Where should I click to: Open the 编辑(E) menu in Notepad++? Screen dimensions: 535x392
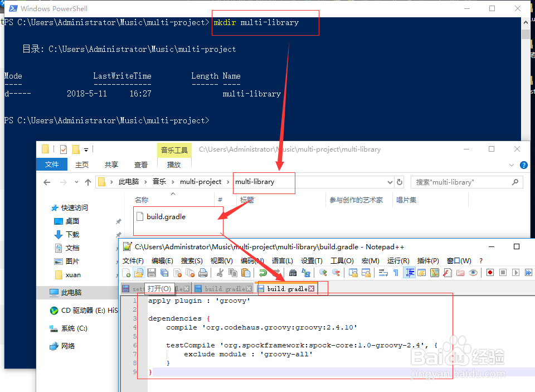tap(162, 261)
